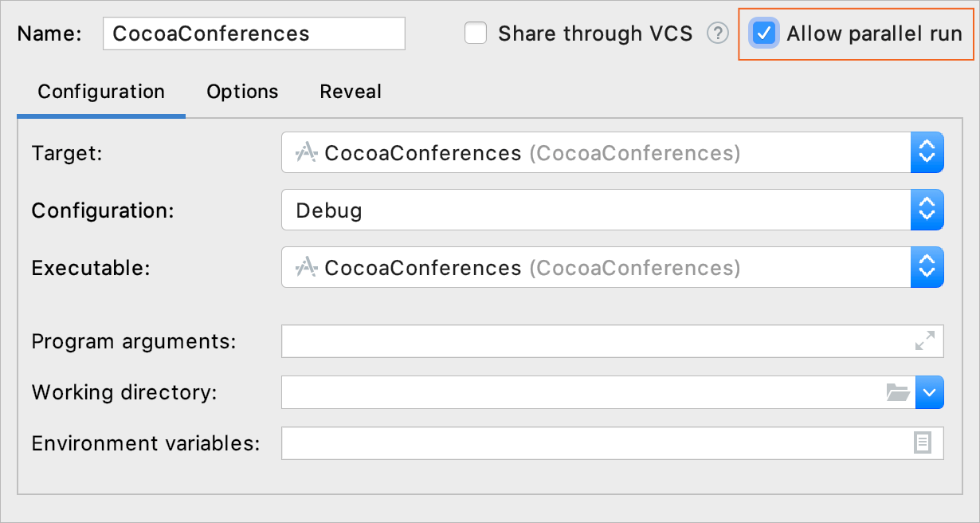Screen dimensions: 980x523
Task: Switch to the Reveal tab
Action: (351, 92)
